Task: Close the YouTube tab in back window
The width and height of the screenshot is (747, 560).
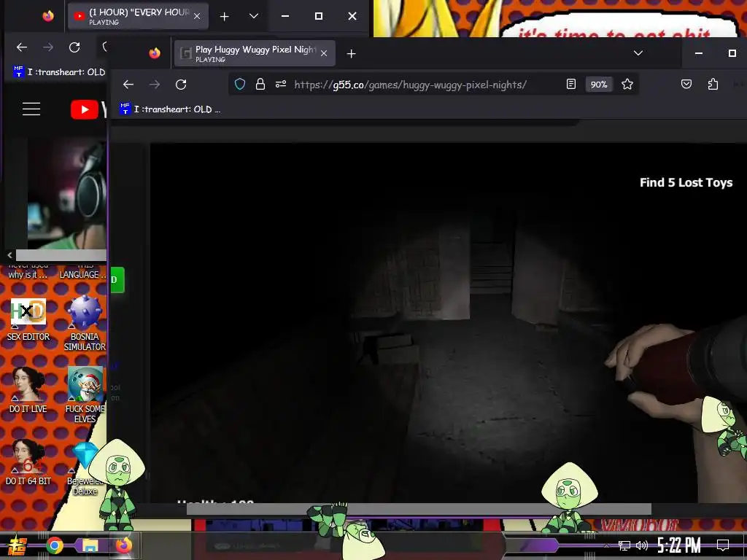Action: pyautogui.click(x=197, y=16)
